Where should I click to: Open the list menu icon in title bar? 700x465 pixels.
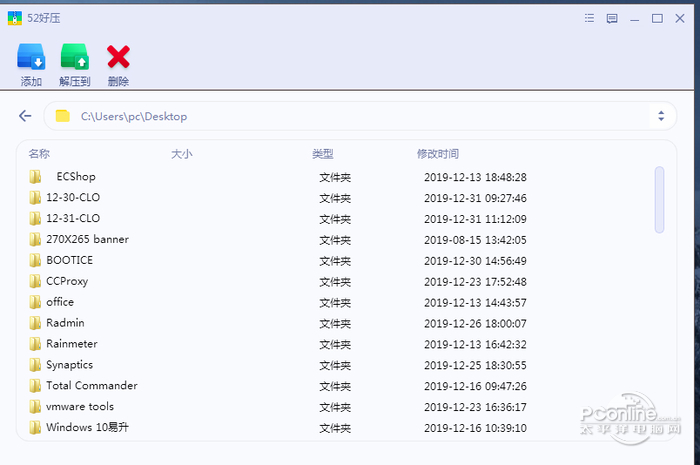pyautogui.click(x=589, y=18)
